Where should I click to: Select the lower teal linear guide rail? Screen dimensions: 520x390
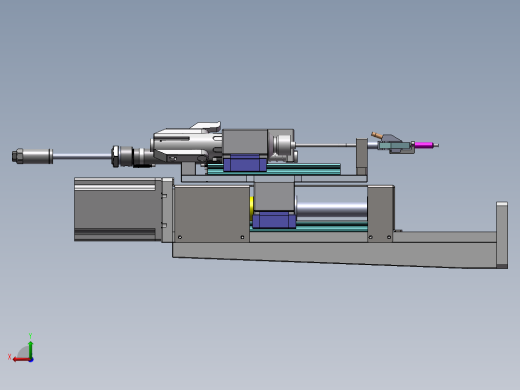331,226
